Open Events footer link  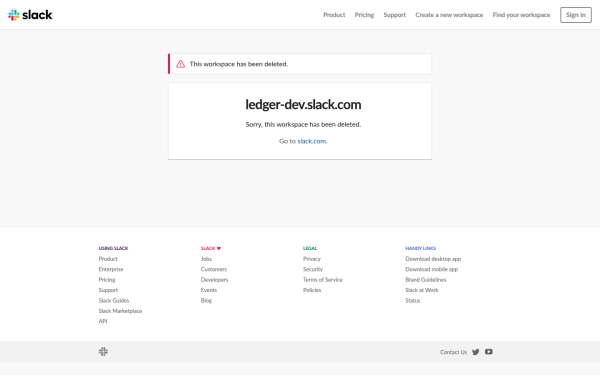(x=209, y=290)
